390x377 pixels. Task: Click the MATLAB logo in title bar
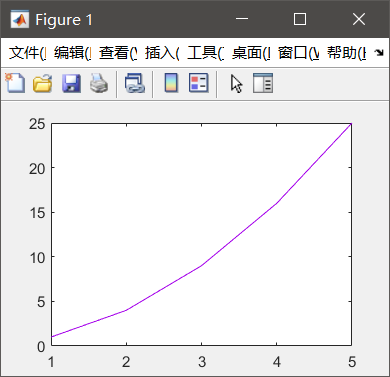point(19,19)
